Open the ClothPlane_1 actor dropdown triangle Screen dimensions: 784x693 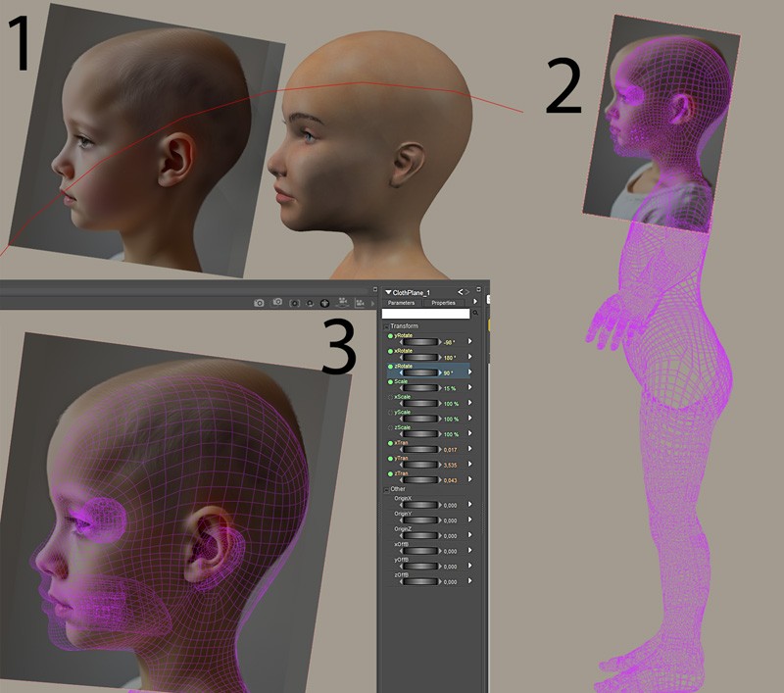click(388, 292)
